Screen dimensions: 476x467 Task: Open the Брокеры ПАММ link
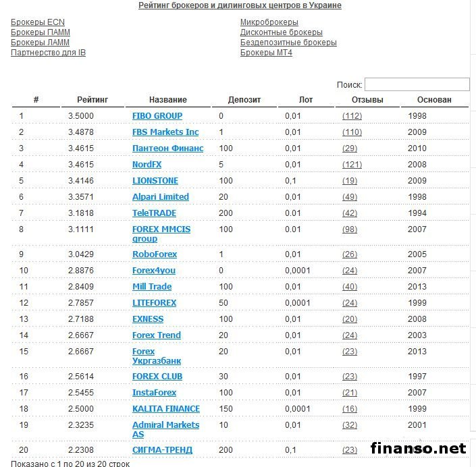click(x=41, y=32)
